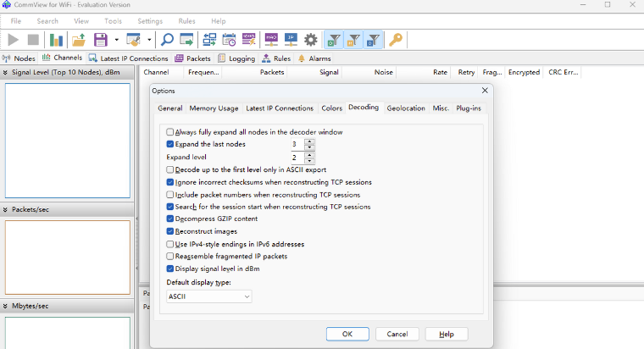Click the magnifying glass search icon
644x349 pixels.
pyautogui.click(x=167, y=40)
